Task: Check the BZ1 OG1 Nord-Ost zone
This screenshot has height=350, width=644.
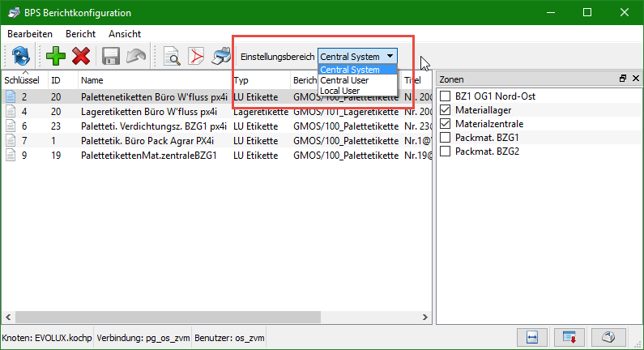Action: (446, 96)
